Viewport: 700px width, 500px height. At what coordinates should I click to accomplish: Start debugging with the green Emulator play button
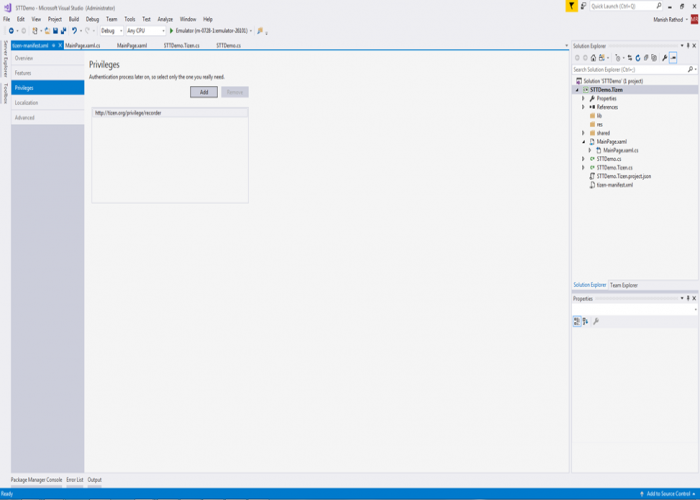coord(172,31)
